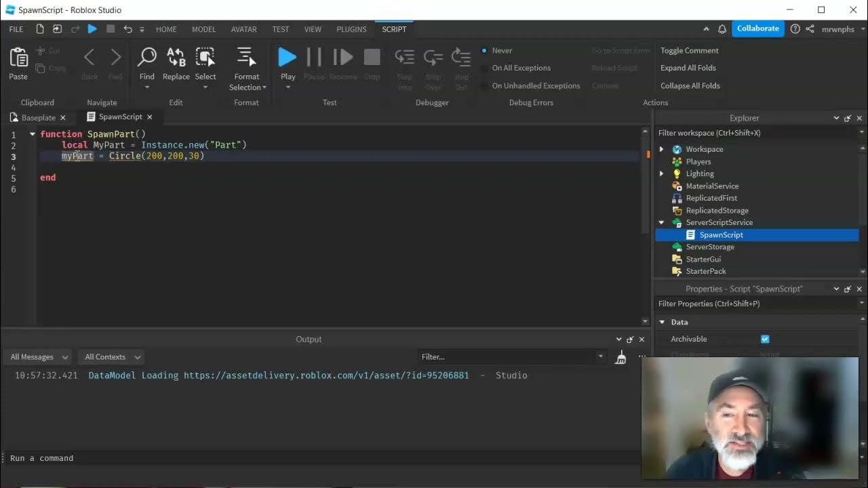Collapse the function fold on line 1
This screenshot has height=488, width=868.
tap(33, 134)
